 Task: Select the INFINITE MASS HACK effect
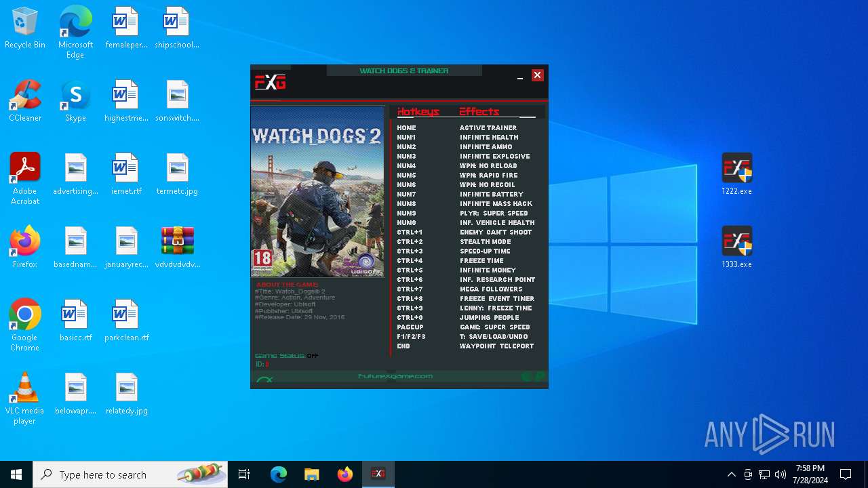[x=496, y=203]
